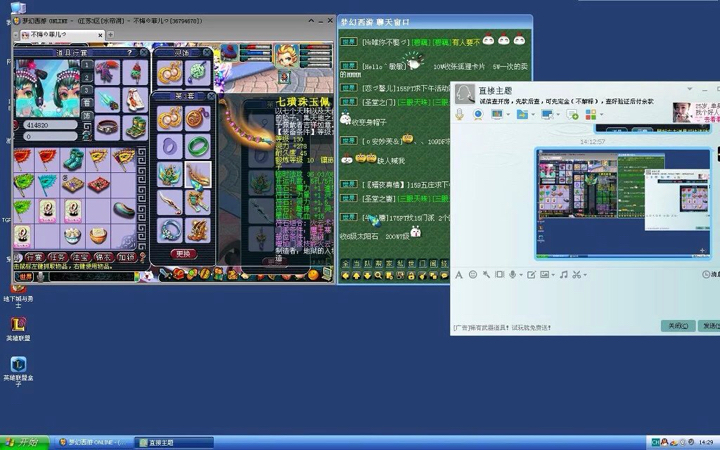Click the golden boots in 第3套 panel

click(198, 230)
